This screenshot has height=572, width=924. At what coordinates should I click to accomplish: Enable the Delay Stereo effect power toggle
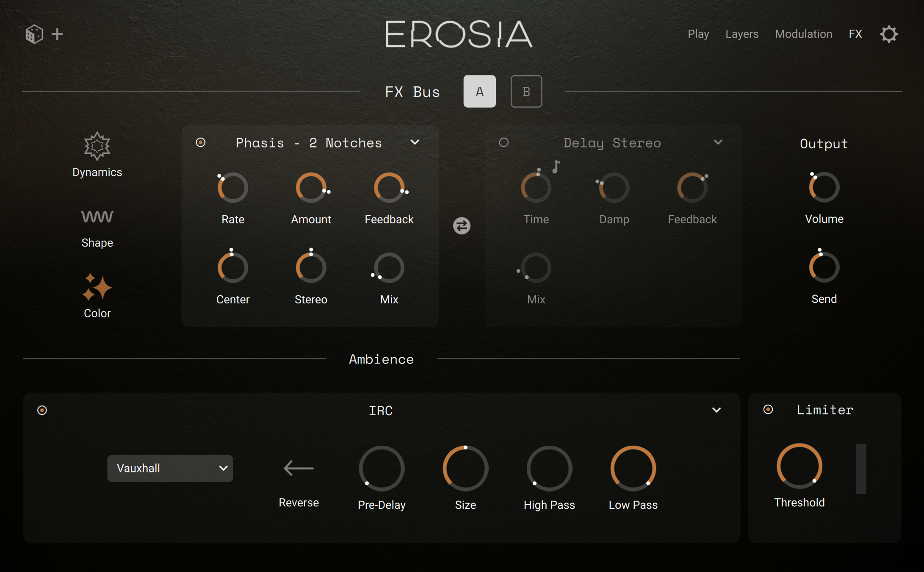click(x=503, y=142)
